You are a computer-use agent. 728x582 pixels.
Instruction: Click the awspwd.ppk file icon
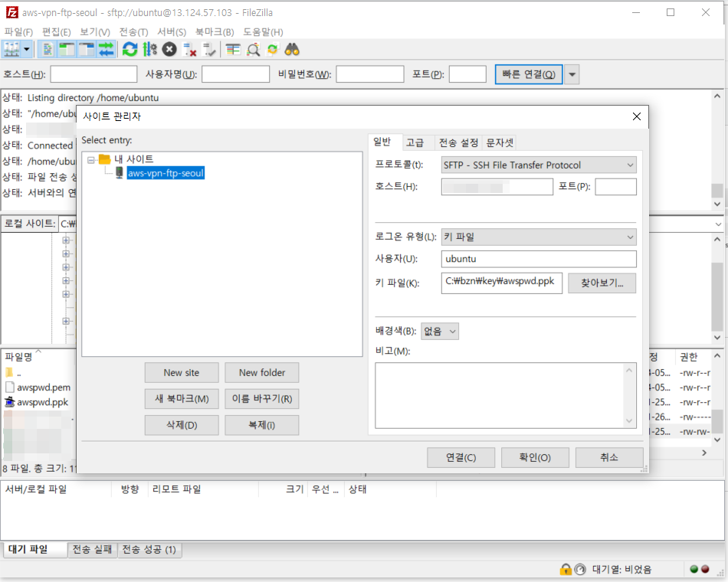[x=10, y=402]
